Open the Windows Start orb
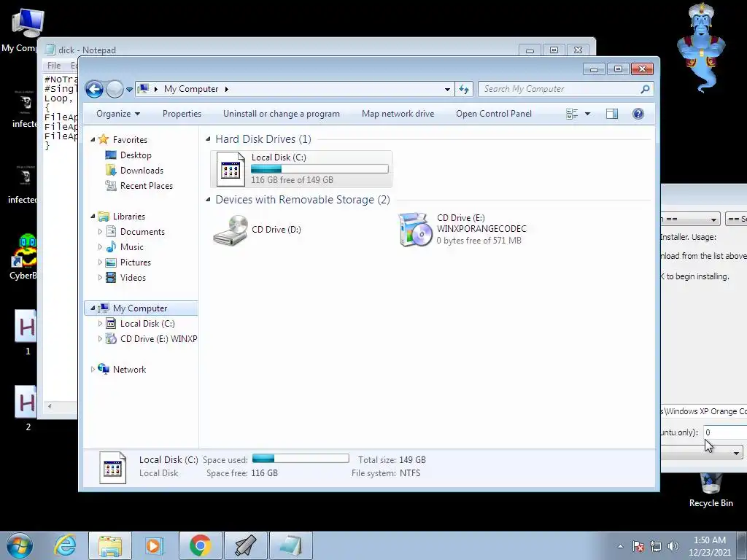The height and width of the screenshot is (560, 747). point(19,545)
